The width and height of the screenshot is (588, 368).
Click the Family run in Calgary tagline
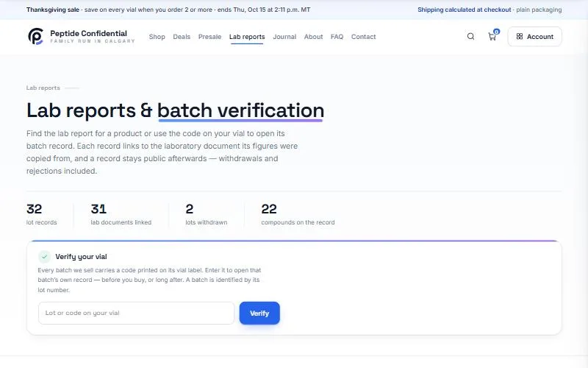[93, 41]
